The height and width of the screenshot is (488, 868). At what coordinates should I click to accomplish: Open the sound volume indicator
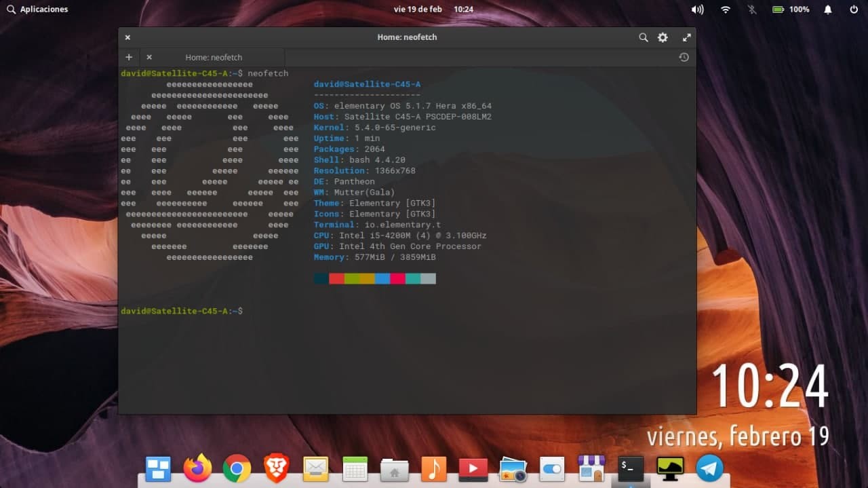click(697, 10)
